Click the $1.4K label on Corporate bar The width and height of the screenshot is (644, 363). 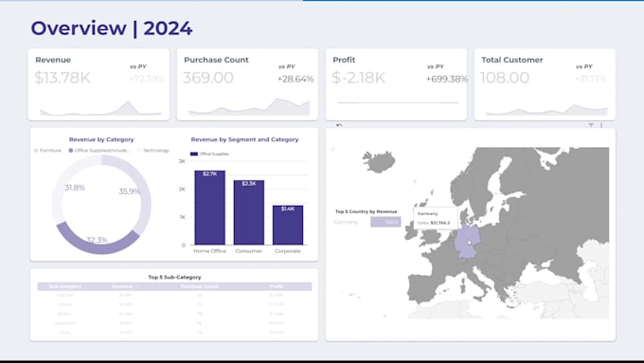pyautogui.click(x=288, y=209)
